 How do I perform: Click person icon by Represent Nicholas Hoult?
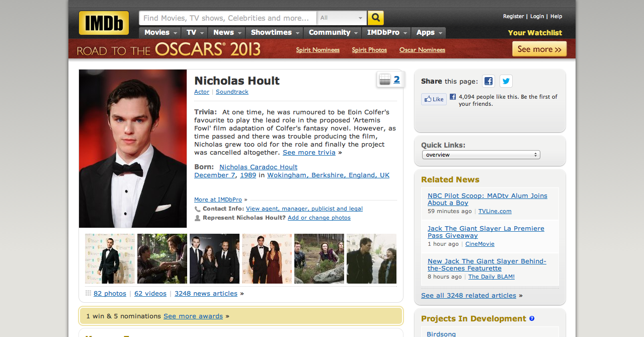(197, 218)
